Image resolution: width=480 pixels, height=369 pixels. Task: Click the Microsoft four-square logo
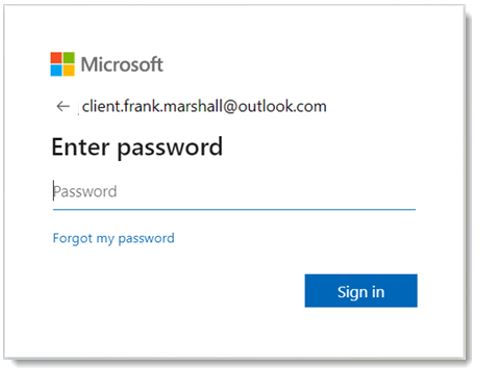point(62,64)
